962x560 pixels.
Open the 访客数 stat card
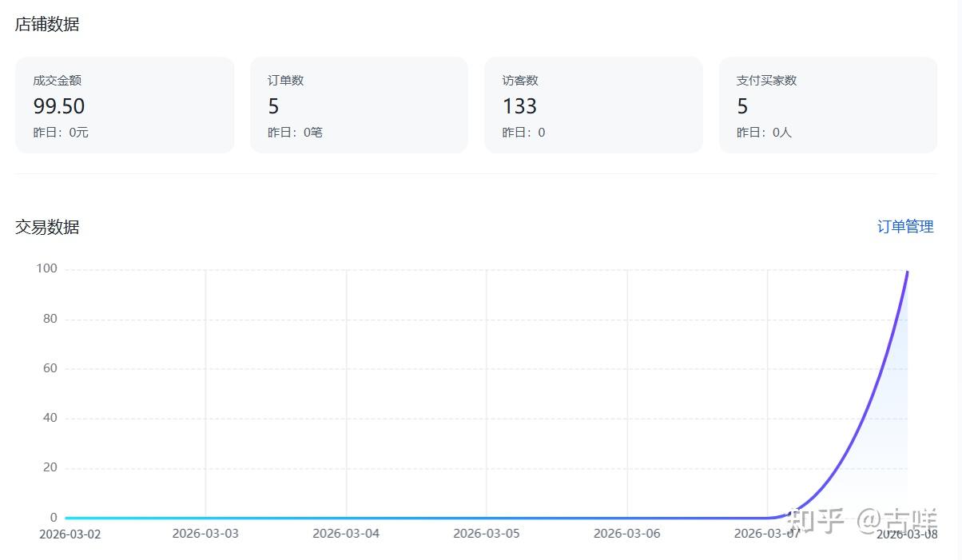pos(593,105)
